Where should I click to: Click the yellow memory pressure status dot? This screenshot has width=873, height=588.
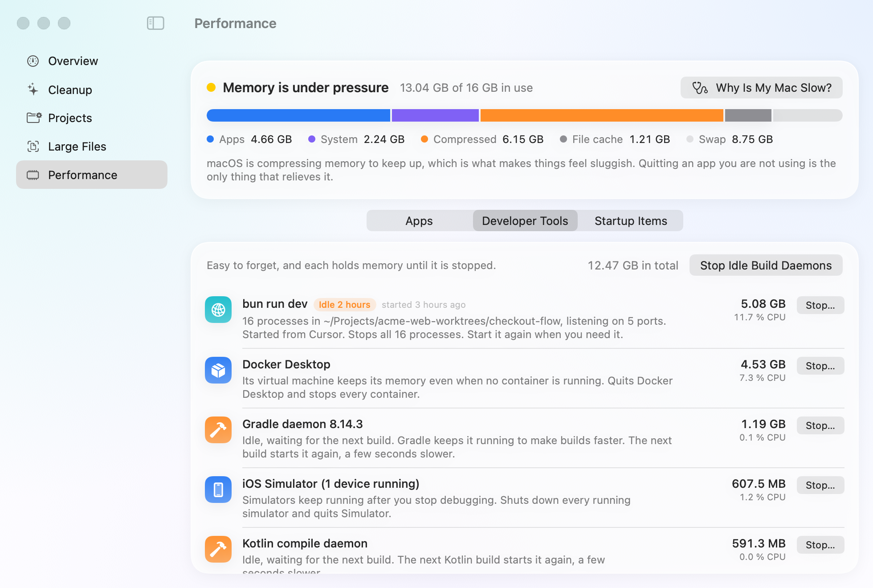coord(211,87)
